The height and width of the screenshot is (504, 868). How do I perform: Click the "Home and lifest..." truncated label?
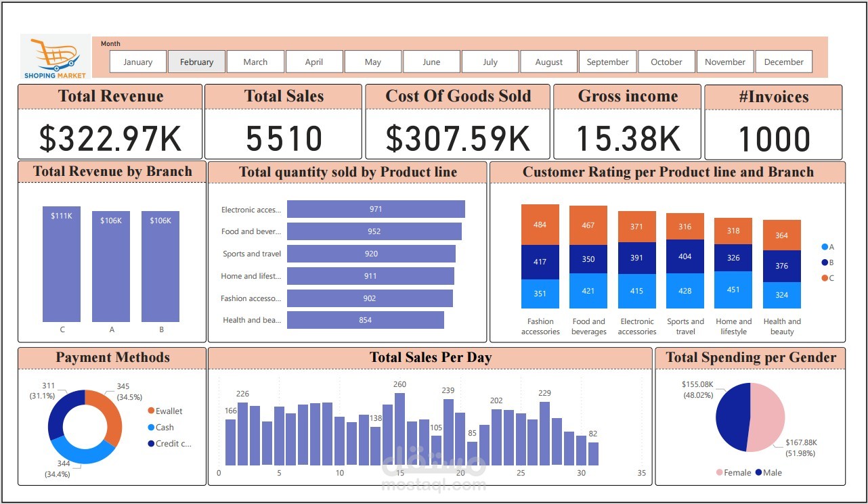coord(251,275)
